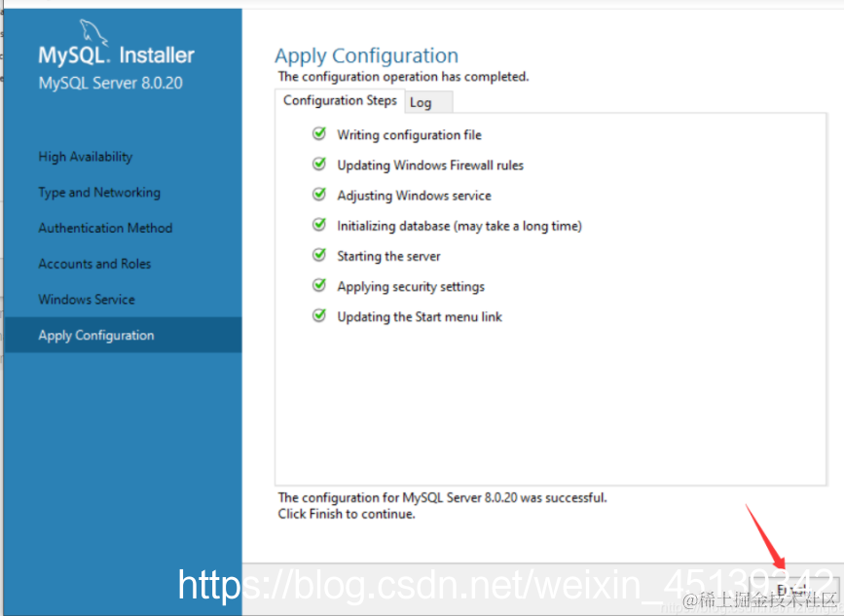Go to Type and Networking step
The image size is (844, 616).
tap(99, 193)
